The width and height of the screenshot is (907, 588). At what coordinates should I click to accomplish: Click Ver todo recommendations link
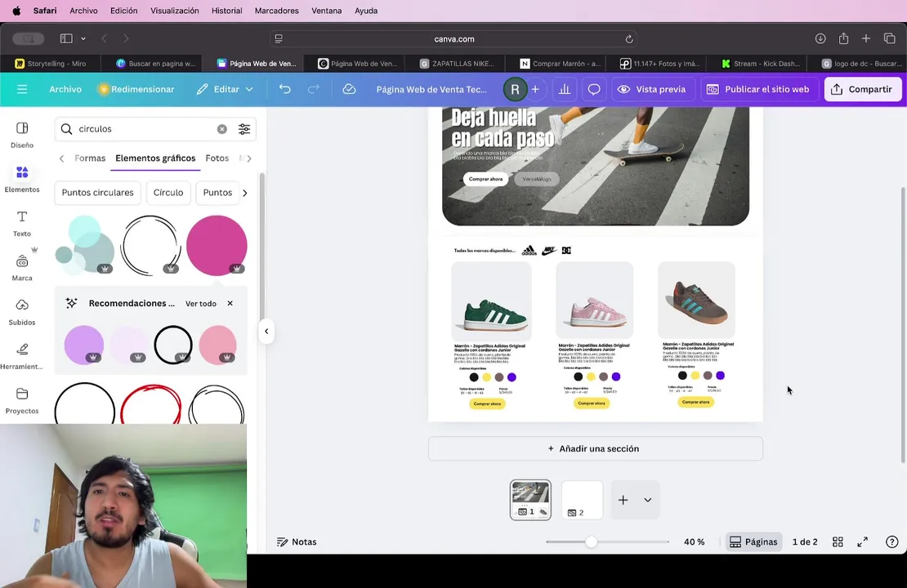pos(201,304)
